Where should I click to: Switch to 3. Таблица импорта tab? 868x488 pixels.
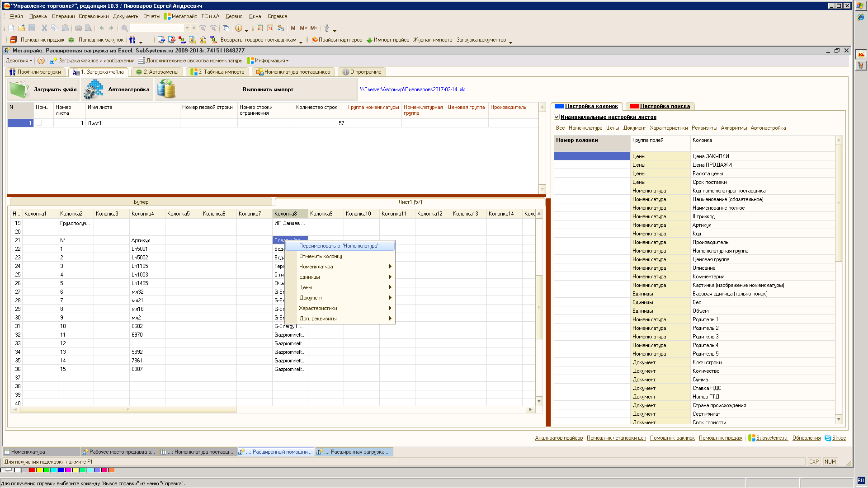218,72
